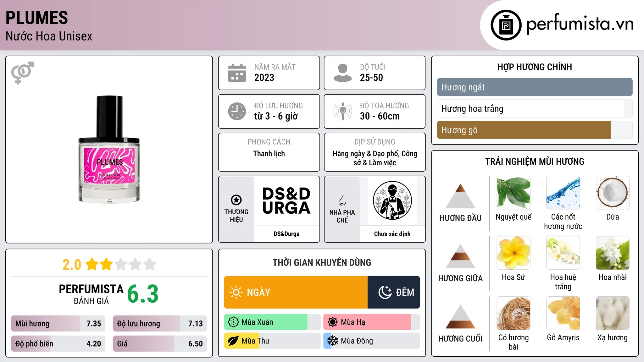Click the Nước Hoa Unisex subtitle

49,36
